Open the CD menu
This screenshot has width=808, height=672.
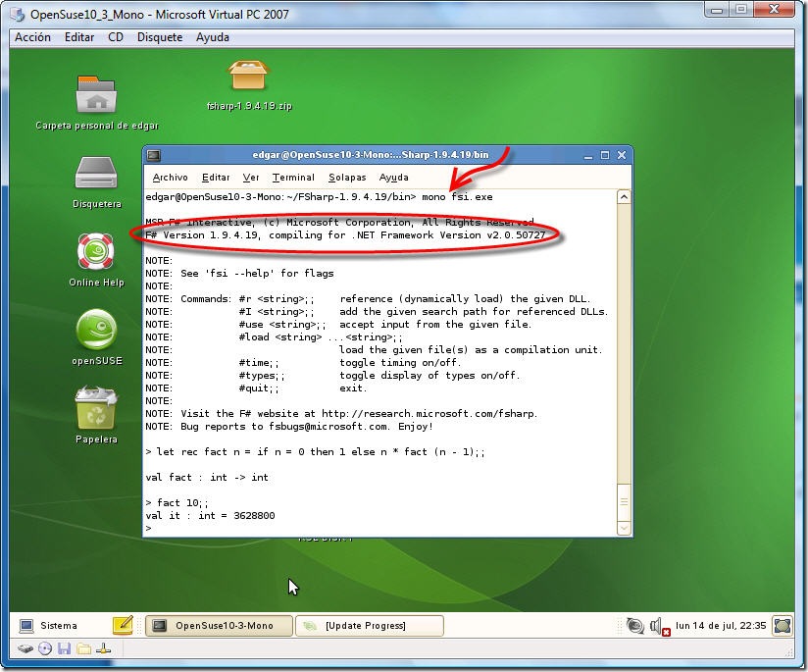click(x=116, y=37)
